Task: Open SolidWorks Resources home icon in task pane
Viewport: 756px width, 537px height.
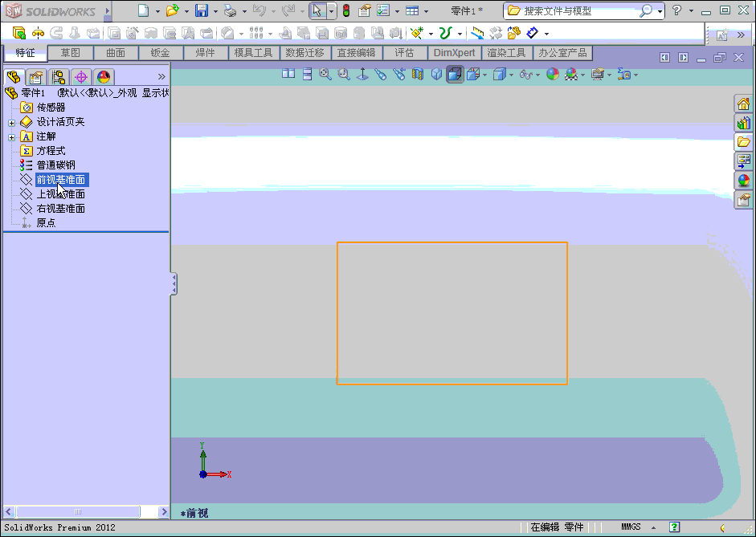Action: (x=743, y=104)
